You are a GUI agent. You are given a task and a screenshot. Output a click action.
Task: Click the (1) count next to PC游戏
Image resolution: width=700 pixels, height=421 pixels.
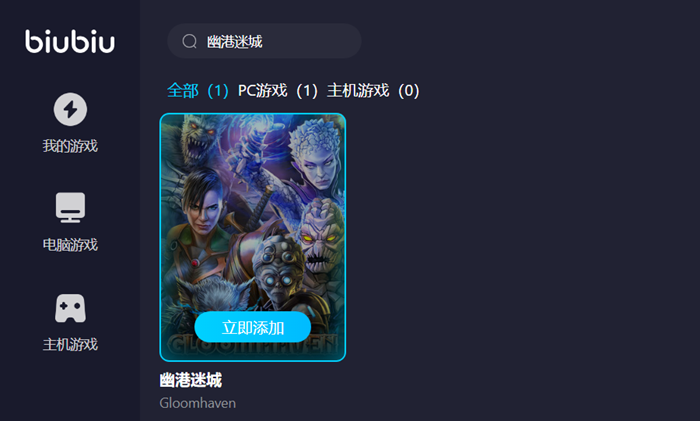point(307,91)
